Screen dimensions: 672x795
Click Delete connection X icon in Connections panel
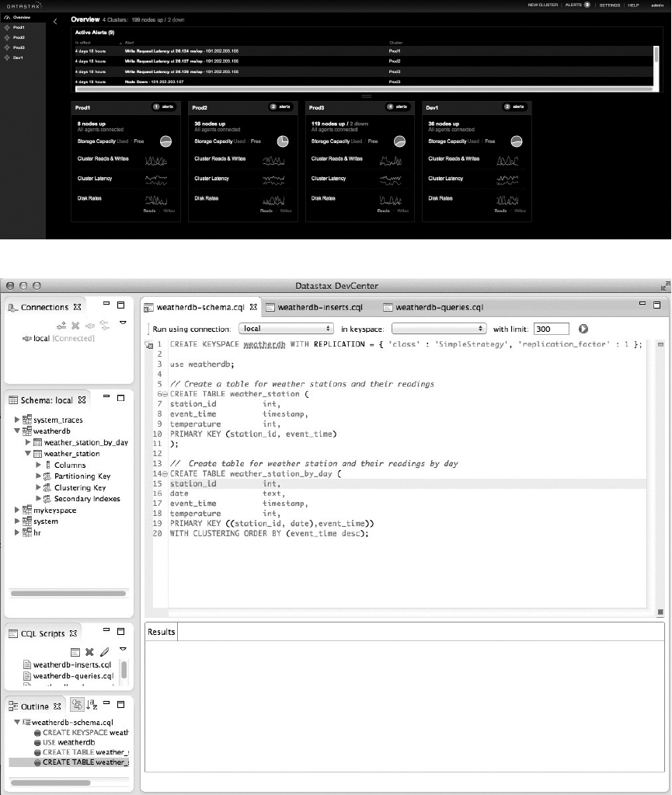[75, 325]
